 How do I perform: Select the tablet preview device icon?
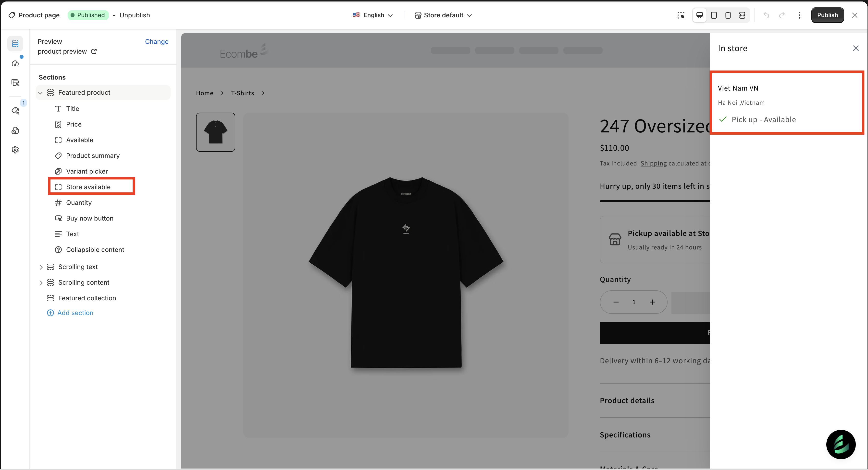(714, 15)
